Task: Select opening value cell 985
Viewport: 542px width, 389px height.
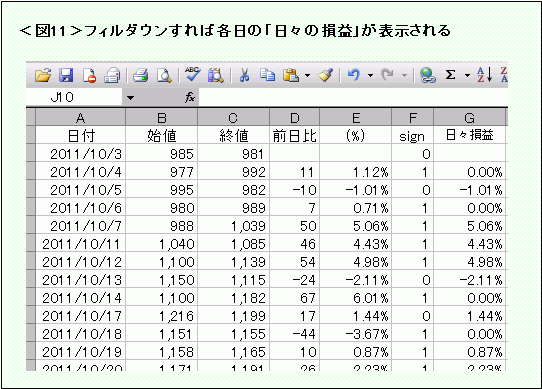Action: (162, 154)
